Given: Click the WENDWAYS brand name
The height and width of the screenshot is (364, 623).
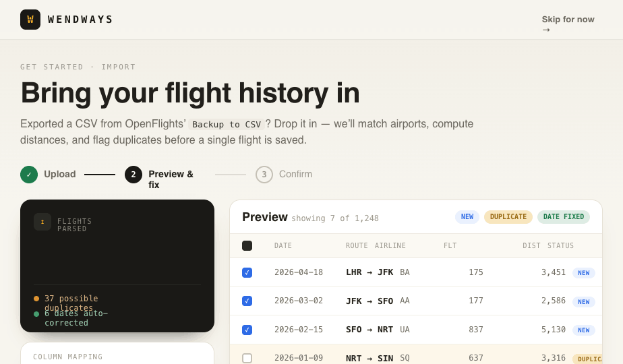Looking at the screenshot, I should click(x=80, y=20).
